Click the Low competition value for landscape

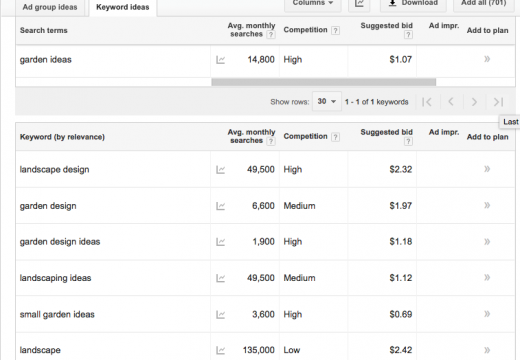[x=292, y=350]
